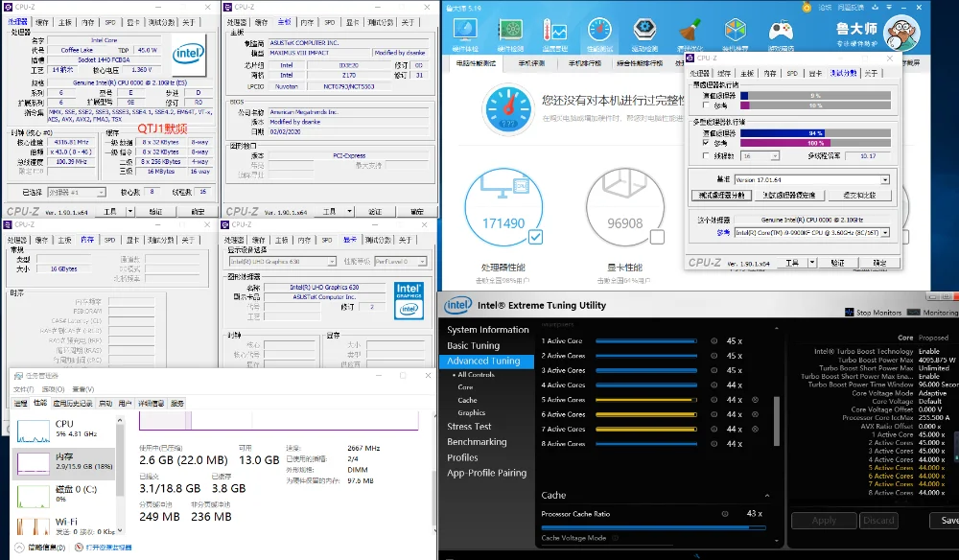Viewport: 959px width, 560px height.
Task: Open tools dropdown arrow in CPU-Z bench window
Action: (811, 263)
